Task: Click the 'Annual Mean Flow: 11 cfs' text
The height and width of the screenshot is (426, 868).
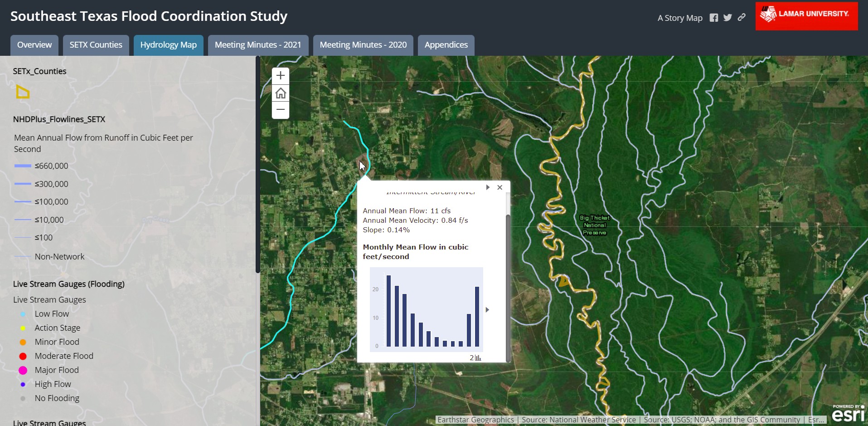Action: click(x=407, y=211)
